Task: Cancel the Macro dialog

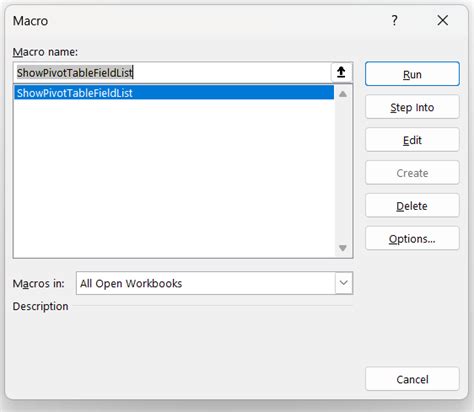Action: (x=412, y=379)
